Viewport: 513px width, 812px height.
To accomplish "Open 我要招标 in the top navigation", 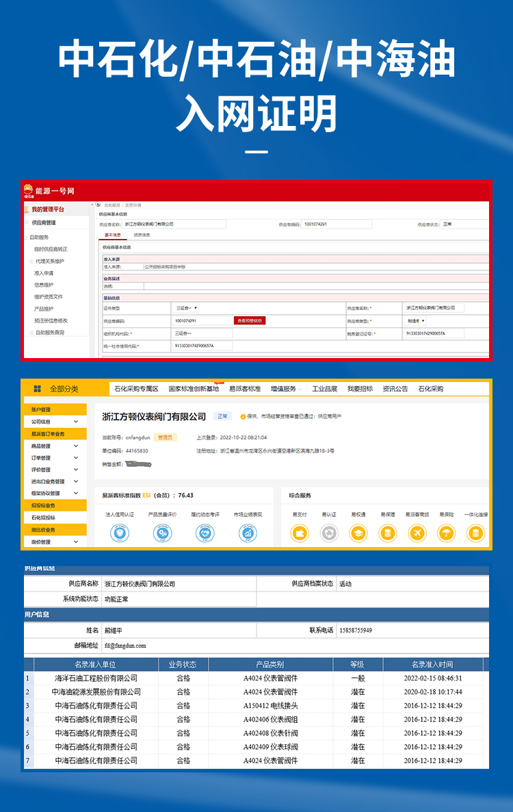I will pos(360,389).
